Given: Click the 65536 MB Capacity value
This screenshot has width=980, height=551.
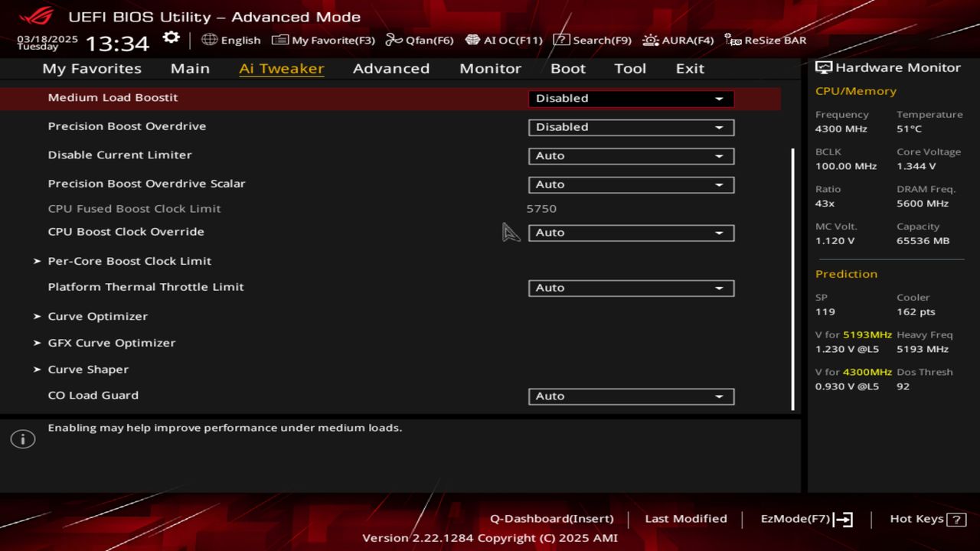Looking at the screenshot, I should click(923, 240).
